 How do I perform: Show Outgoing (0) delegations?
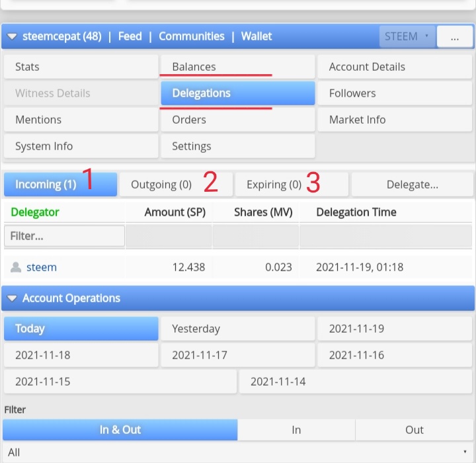point(176,185)
